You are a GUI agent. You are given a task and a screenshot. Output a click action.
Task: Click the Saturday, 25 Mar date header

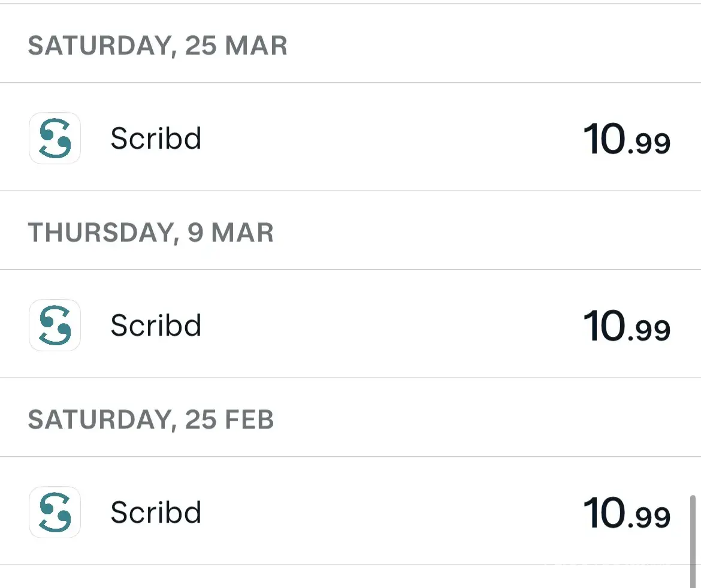tap(158, 46)
